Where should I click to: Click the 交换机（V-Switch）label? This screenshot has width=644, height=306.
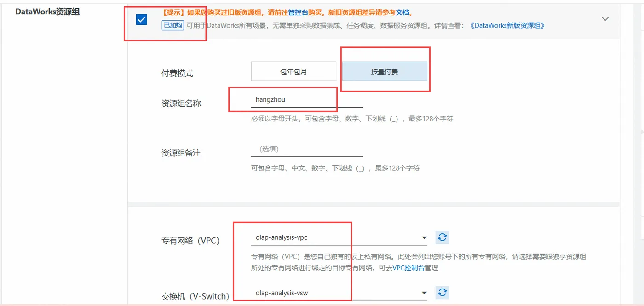195,296
